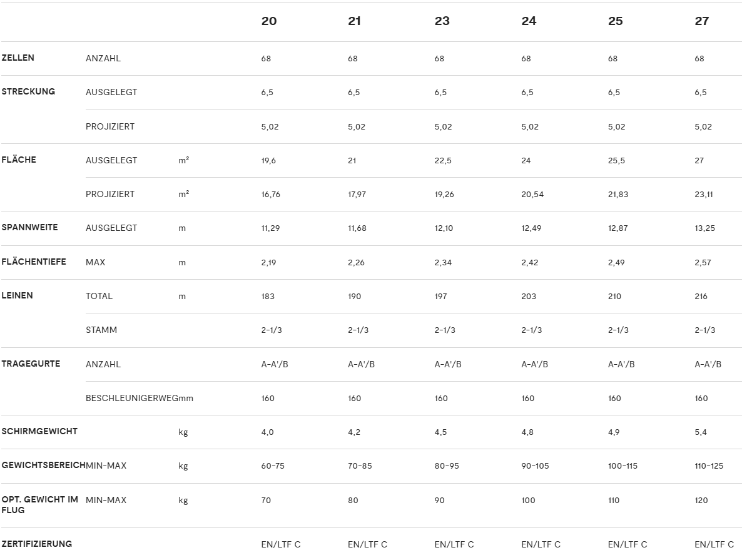The height and width of the screenshot is (560, 742).
Task: Click the size 27 column header
Action: 701,21
